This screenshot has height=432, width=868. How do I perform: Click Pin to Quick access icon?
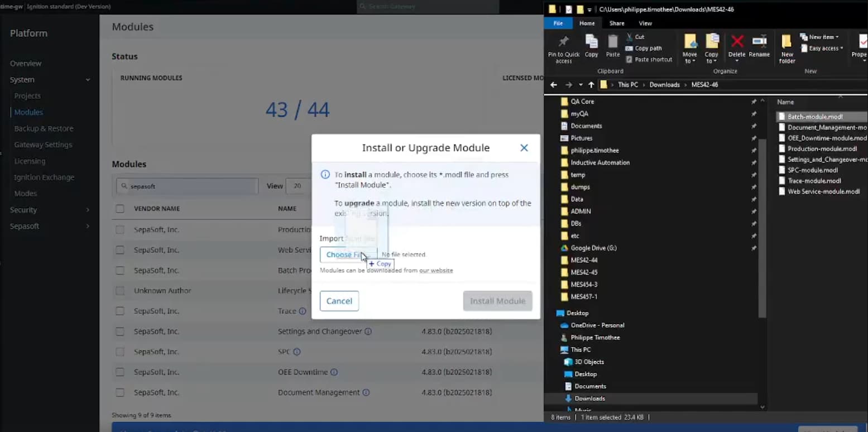564,41
